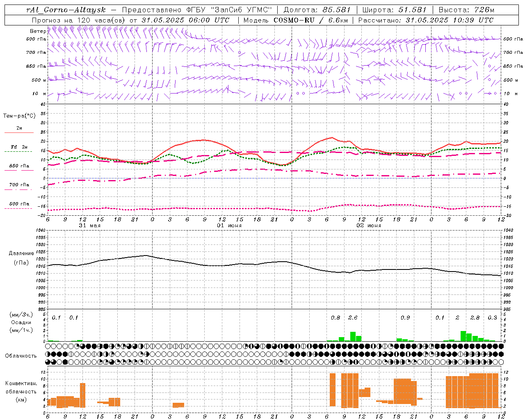The image size is (525, 420).
Task: Select the text "Долгота: 85.581"
Action: [318, 10]
